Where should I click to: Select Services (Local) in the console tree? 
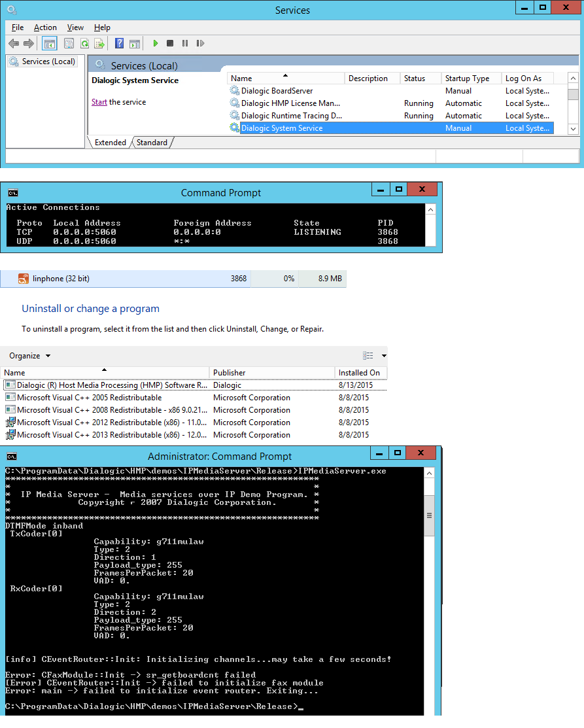tap(48, 61)
